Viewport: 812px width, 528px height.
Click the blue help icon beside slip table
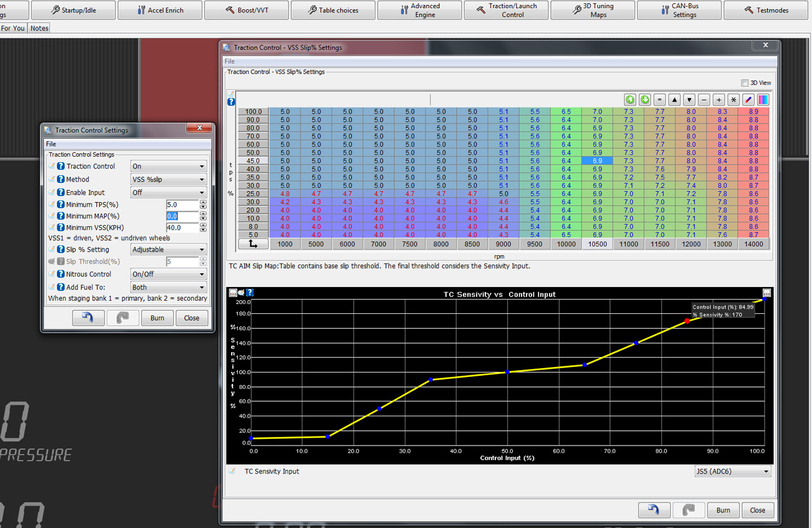click(231, 102)
